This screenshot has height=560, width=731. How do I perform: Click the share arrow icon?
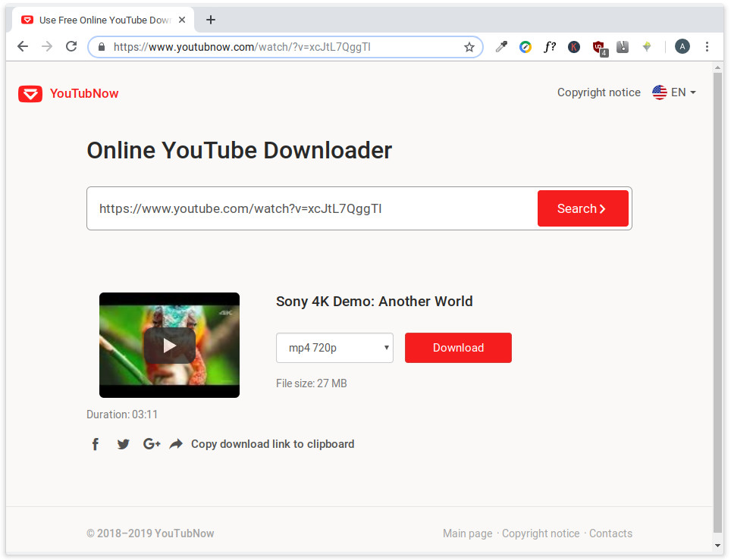pyautogui.click(x=176, y=444)
